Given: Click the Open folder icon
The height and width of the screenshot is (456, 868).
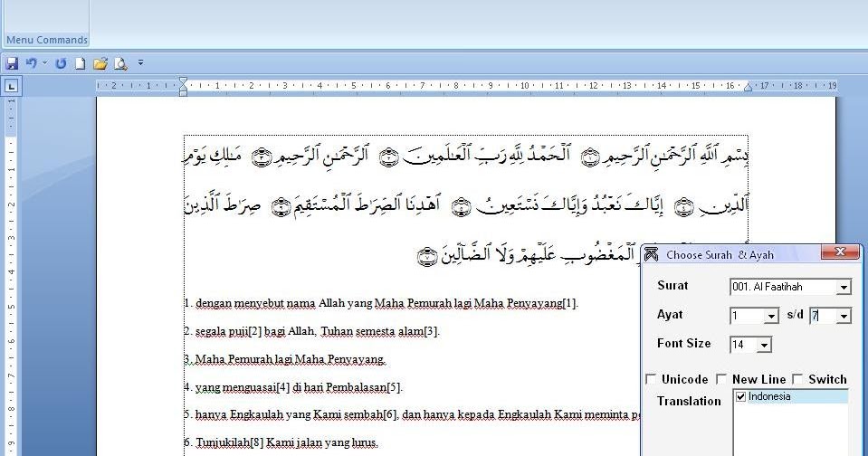Looking at the screenshot, I should [x=100, y=63].
